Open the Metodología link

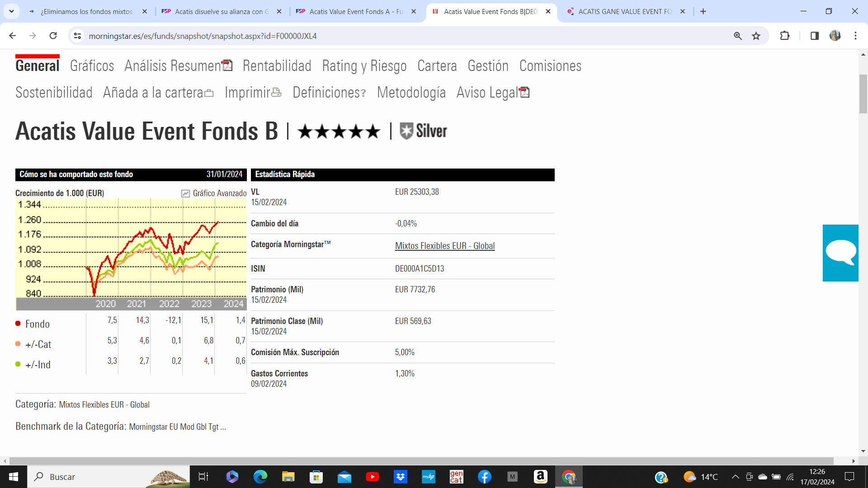click(x=411, y=93)
